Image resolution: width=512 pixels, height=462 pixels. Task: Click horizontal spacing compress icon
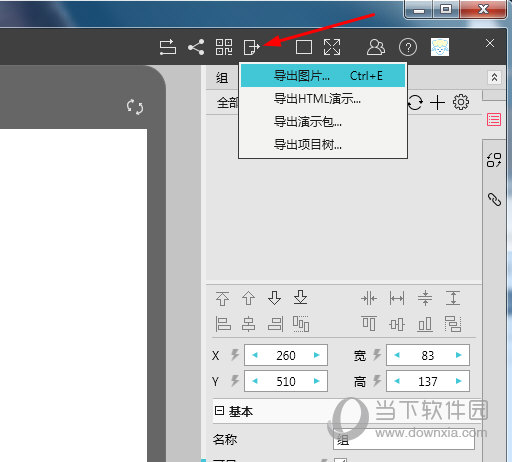point(369,298)
